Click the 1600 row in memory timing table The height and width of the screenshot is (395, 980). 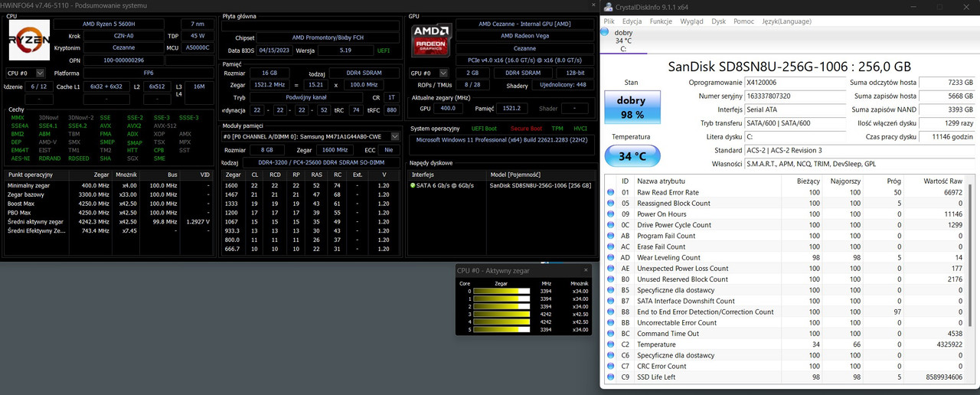(310, 185)
